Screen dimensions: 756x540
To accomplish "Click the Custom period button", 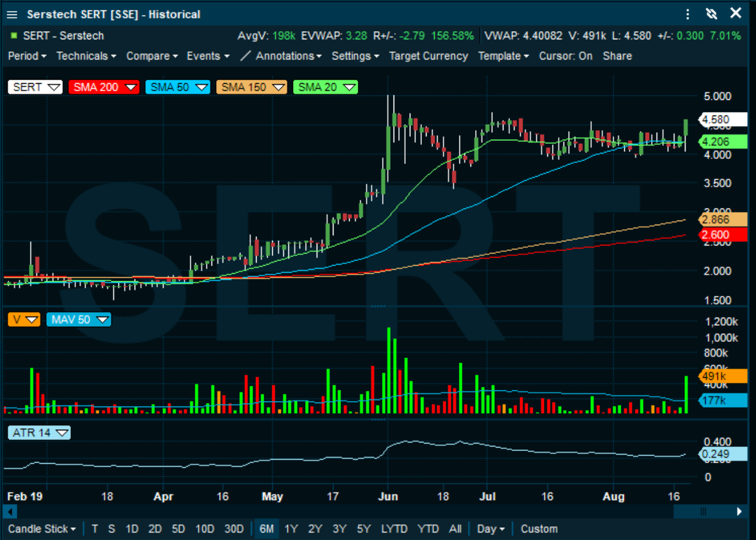I will pyautogui.click(x=539, y=529).
